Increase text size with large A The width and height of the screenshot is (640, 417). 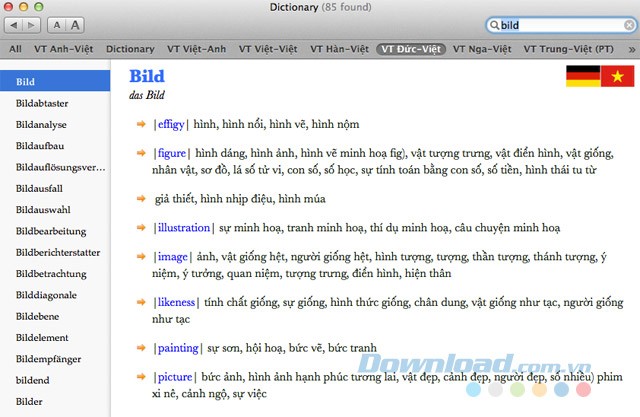76,25
